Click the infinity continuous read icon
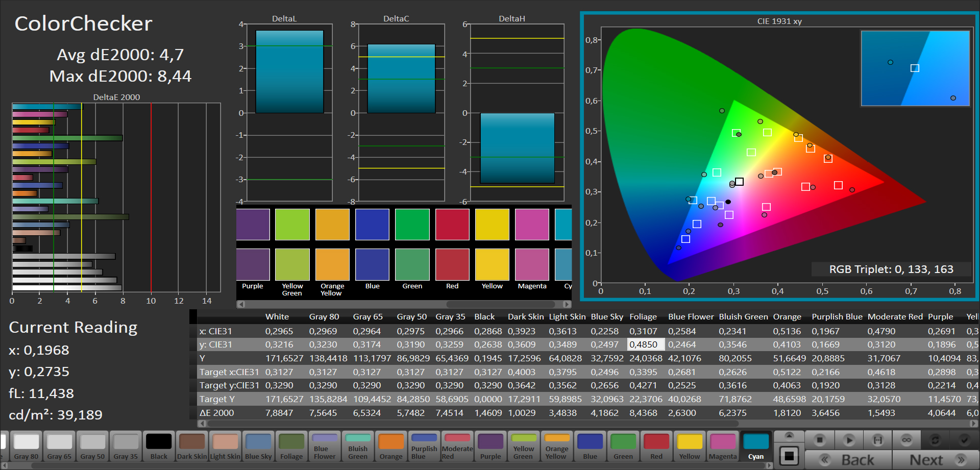980x470 pixels. click(906, 439)
